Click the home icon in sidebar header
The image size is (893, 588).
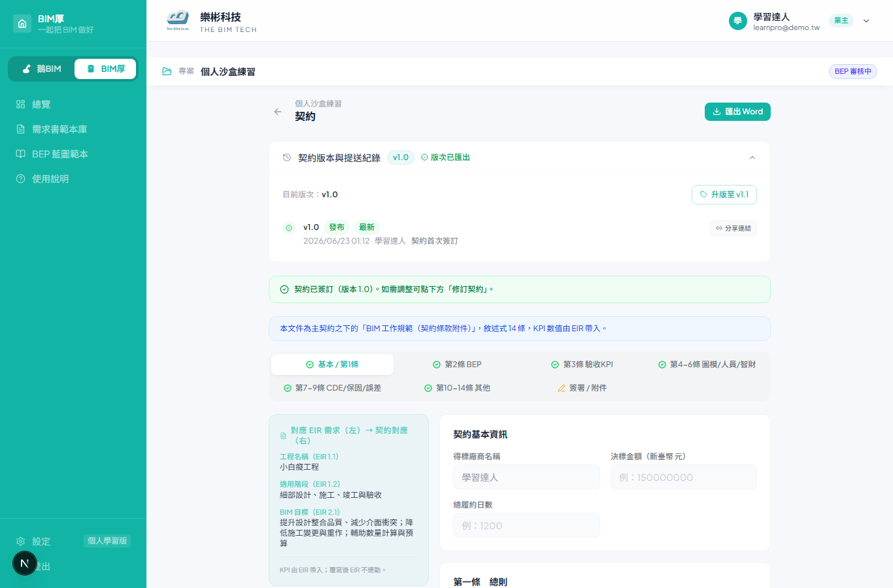pyautogui.click(x=22, y=24)
